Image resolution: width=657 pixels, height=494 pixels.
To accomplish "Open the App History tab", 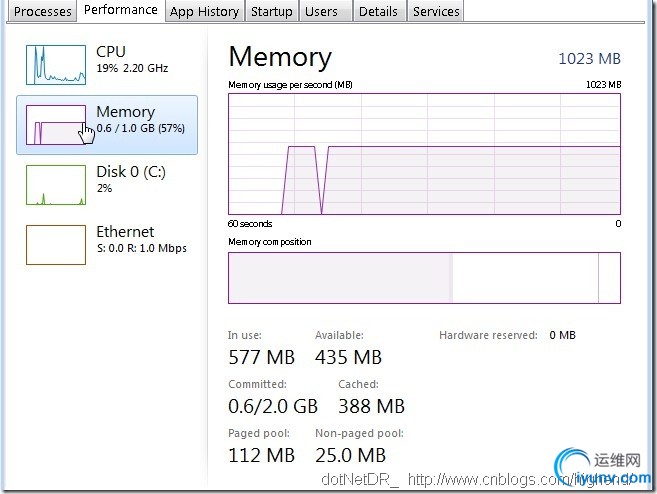I will (204, 12).
